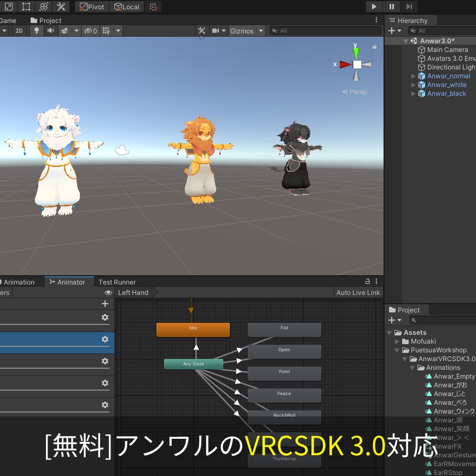Expand the Mofuaki folder
476x476 pixels.
[397, 341]
